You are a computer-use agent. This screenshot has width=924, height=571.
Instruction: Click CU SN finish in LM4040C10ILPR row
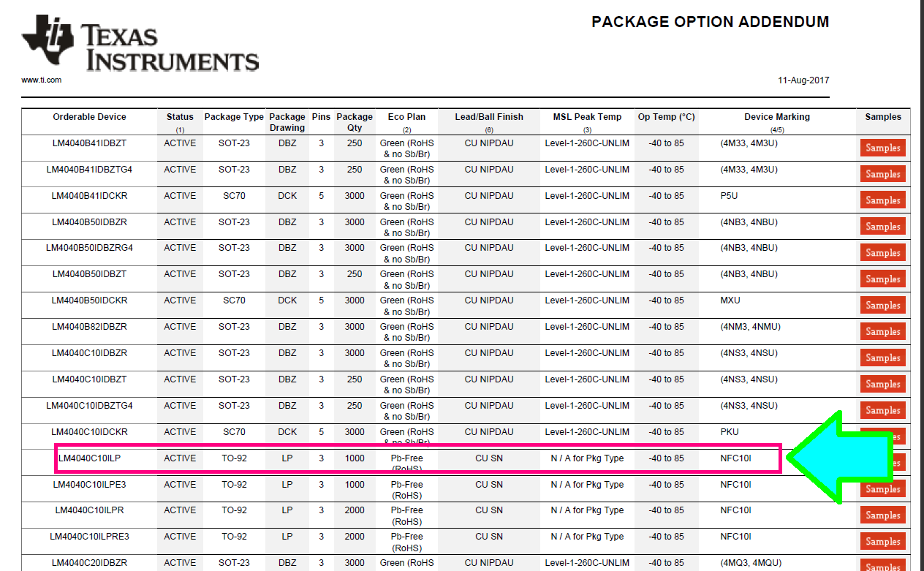click(x=489, y=510)
